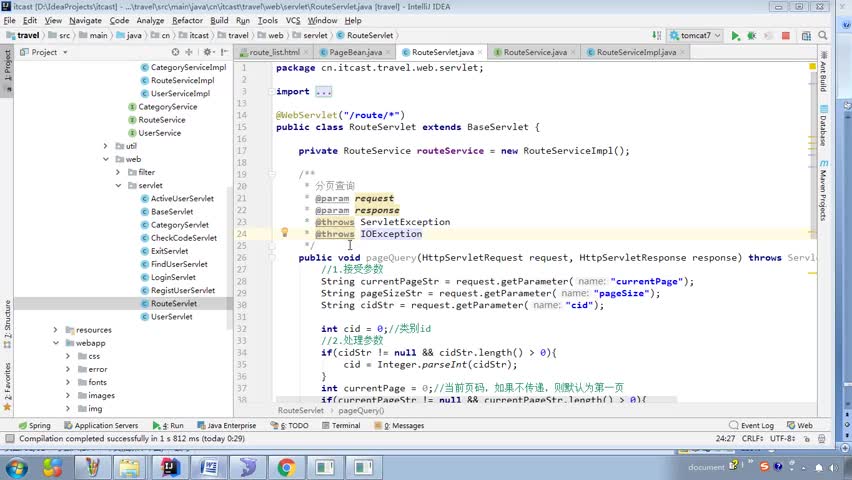Open the Application Servers tool window
The width and height of the screenshot is (852, 480).
(101, 425)
